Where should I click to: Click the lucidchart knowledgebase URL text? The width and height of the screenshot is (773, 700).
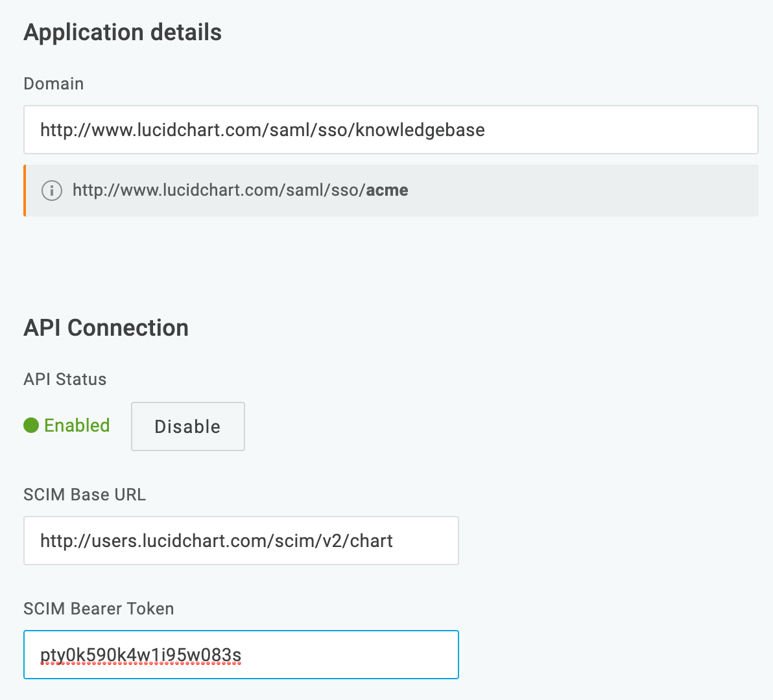tap(263, 130)
